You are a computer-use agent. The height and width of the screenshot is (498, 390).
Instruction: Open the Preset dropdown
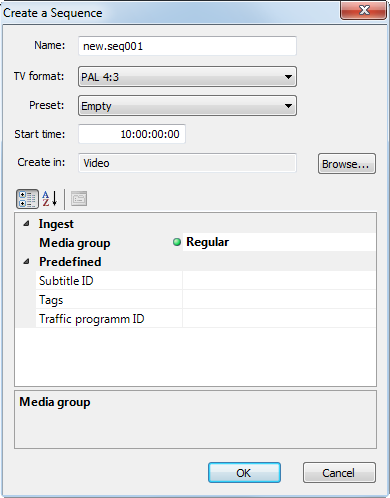point(187,106)
